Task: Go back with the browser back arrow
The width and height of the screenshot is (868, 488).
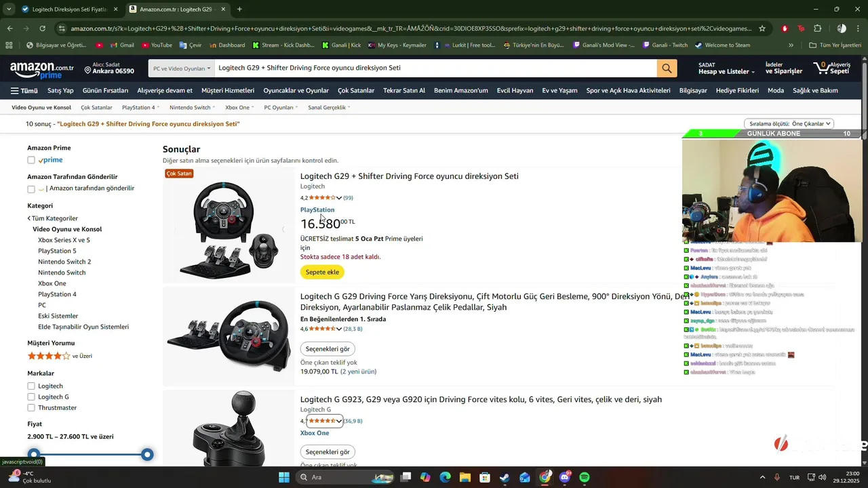Action: coord(9,28)
